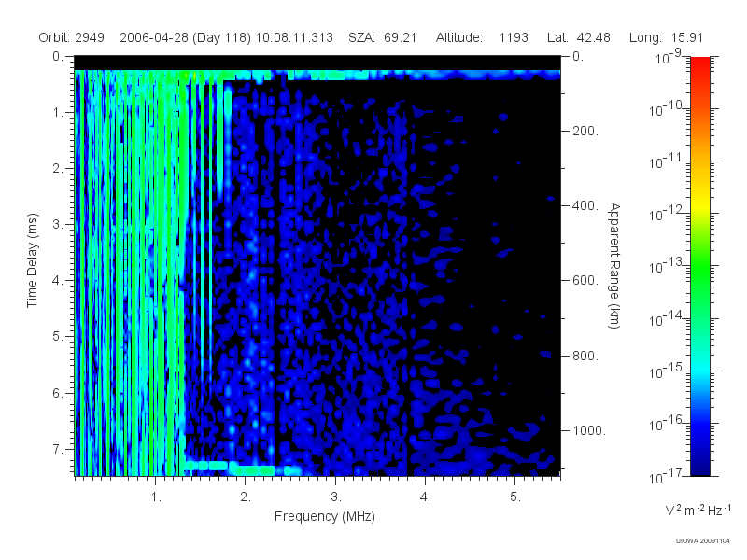Click the '2.' frequency tick label
747x560 pixels.
[x=246, y=497]
